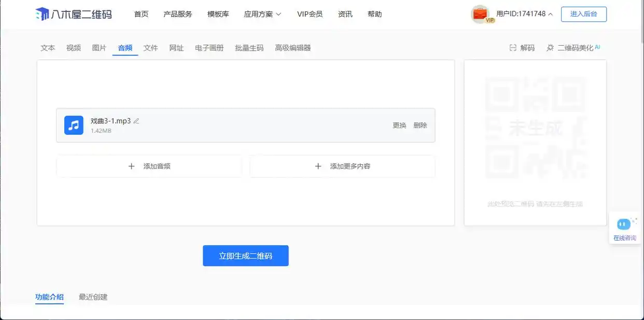The width and height of the screenshot is (644, 320).
Task: Click the 添加音频 button
Action: [x=149, y=166]
